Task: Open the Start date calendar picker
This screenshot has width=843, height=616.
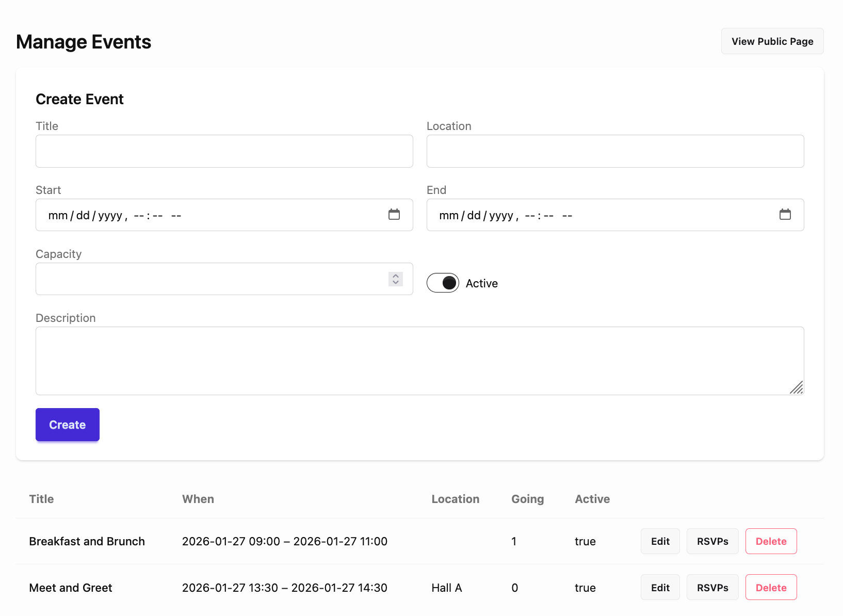Action: [394, 215]
